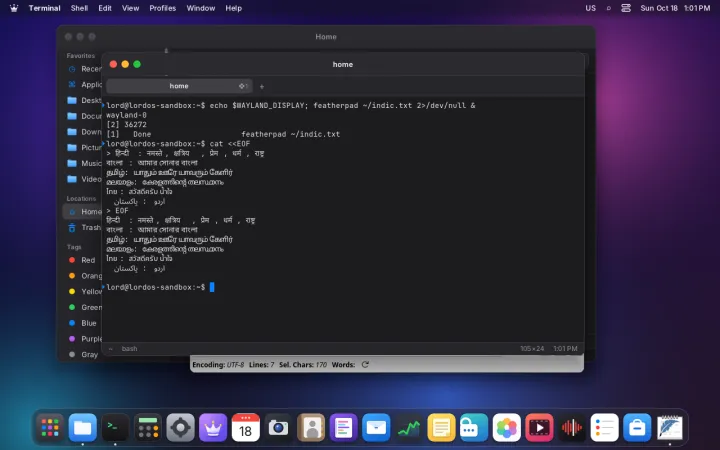Open Videos folder in Files sidebar
The image size is (720, 450).
click(x=83, y=179)
